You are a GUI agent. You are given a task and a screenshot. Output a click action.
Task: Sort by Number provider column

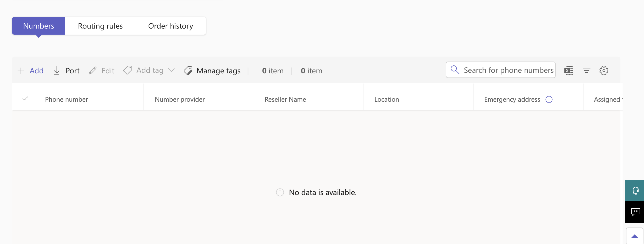click(180, 99)
